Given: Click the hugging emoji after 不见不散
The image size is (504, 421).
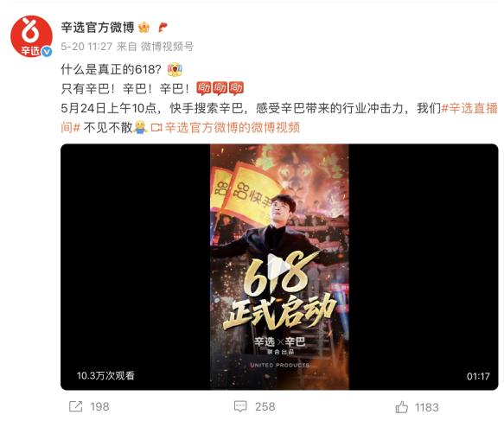Looking at the screenshot, I should click(x=139, y=127).
